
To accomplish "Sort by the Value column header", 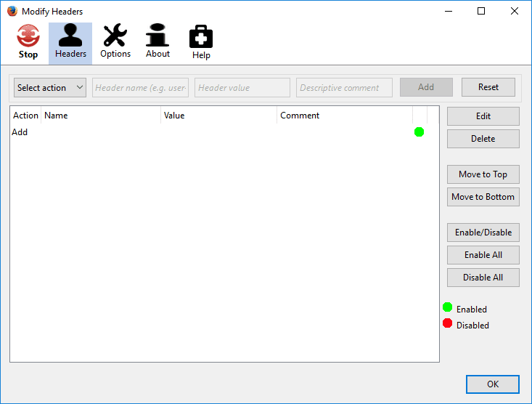I will coord(218,116).
